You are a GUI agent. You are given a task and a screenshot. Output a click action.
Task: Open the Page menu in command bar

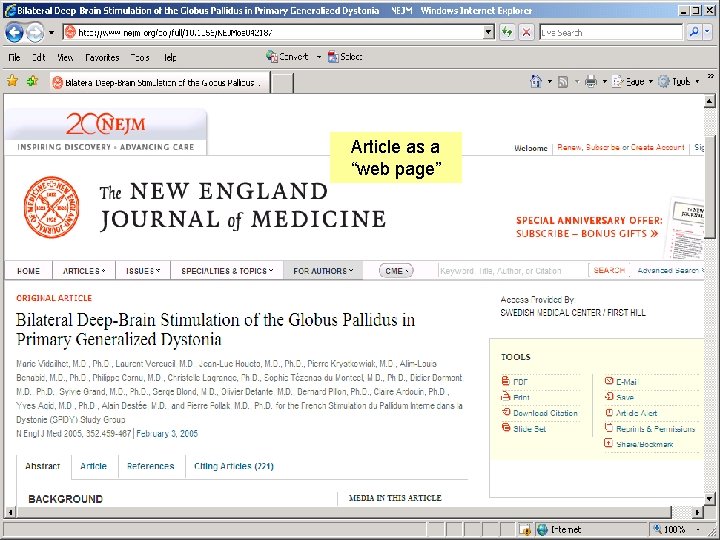point(633,81)
